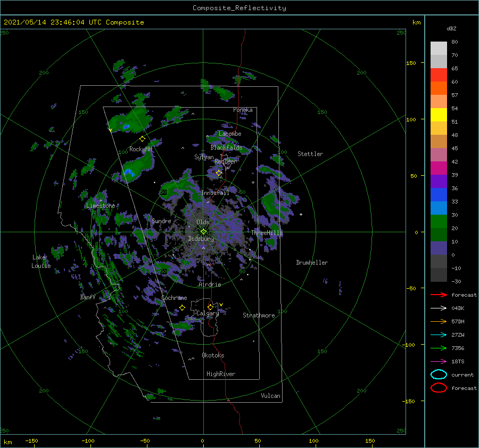Screen dimensions: 479x448
Task: Click the yellow diamond marker above Calgary label
Action: 210,307
